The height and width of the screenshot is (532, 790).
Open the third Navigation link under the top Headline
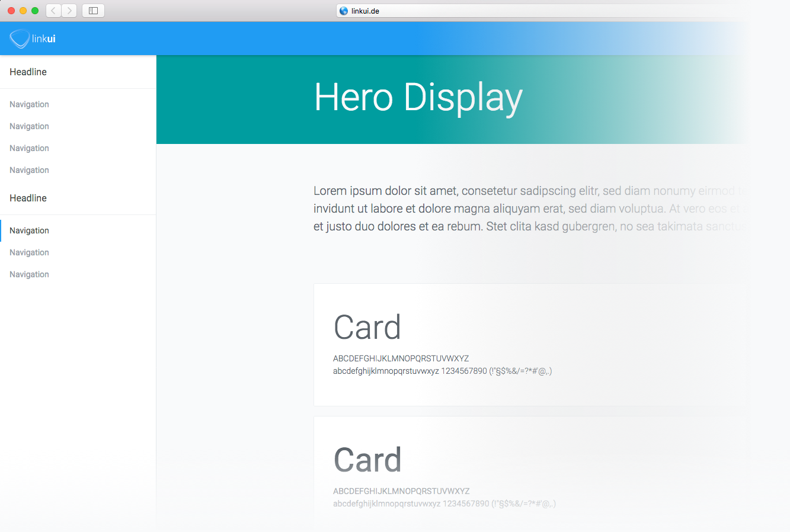pyautogui.click(x=29, y=148)
